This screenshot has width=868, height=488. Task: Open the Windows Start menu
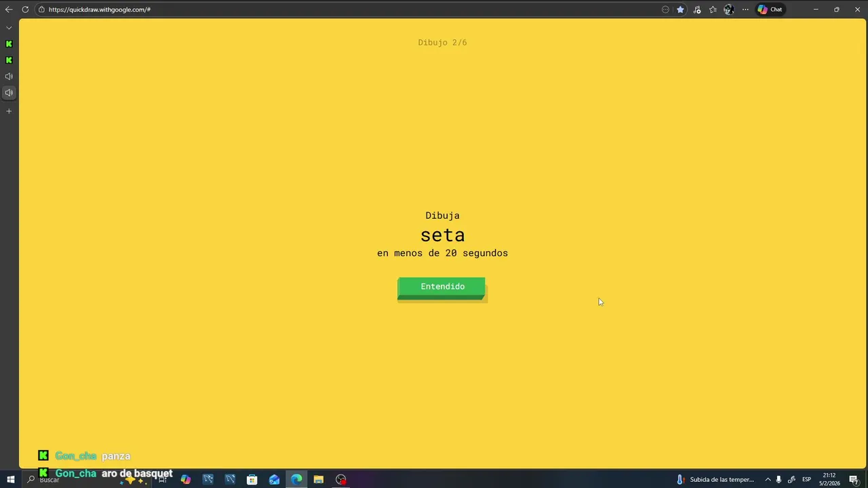(x=10, y=480)
